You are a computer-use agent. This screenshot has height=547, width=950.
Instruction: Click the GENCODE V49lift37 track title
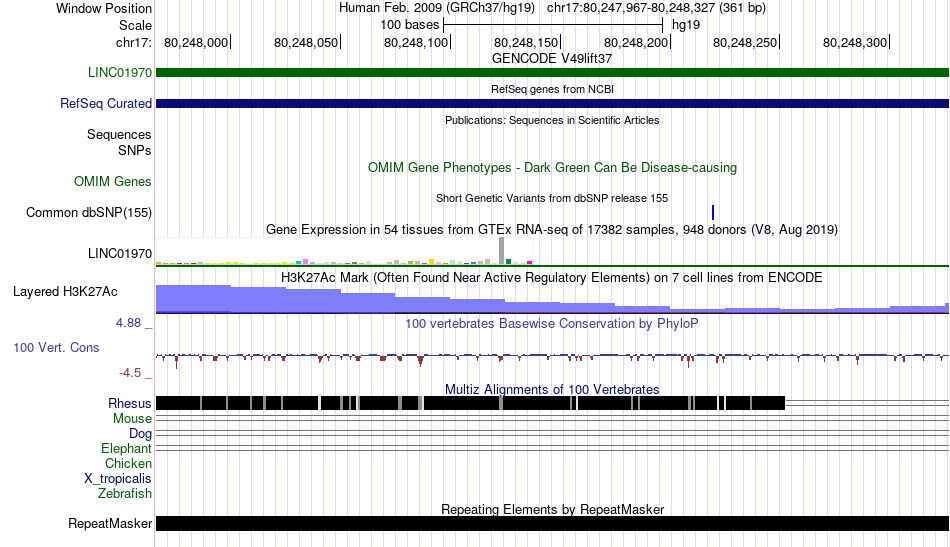tap(552, 59)
